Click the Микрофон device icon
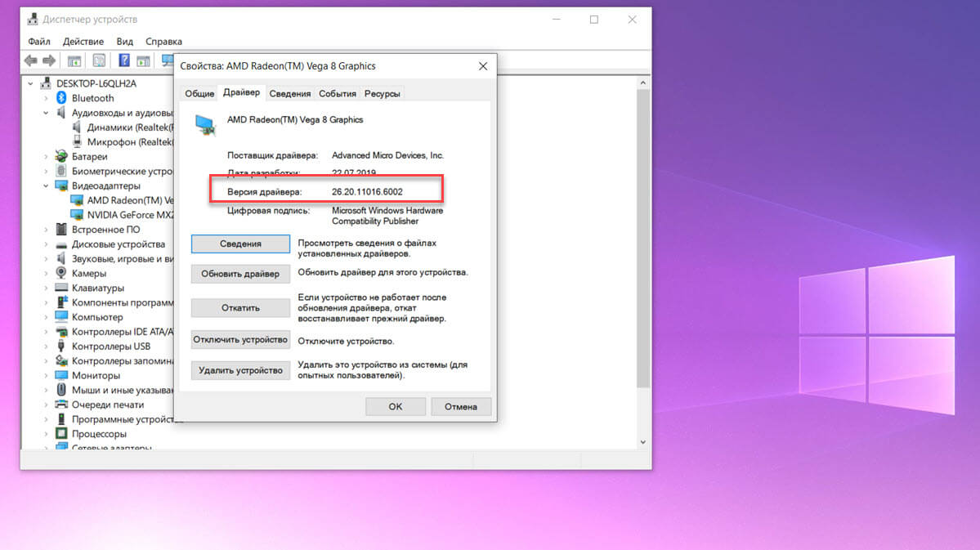Screen dimensions: 980x550 pyautogui.click(x=77, y=141)
